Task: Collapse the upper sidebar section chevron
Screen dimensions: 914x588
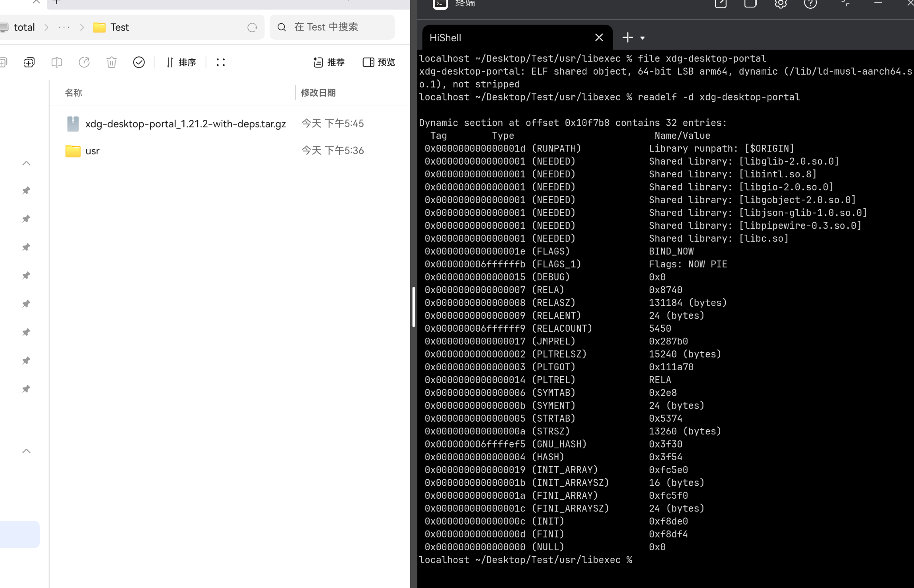Action: [x=26, y=163]
